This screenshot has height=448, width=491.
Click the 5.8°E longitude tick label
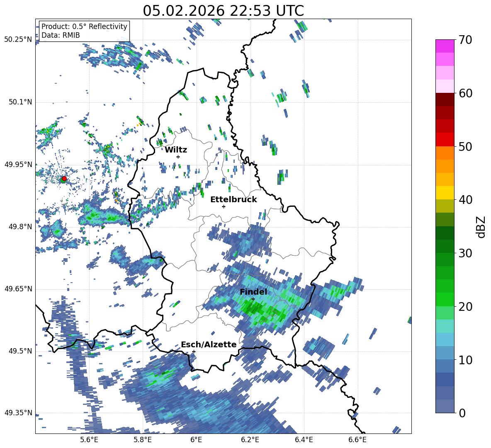(x=143, y=440)
